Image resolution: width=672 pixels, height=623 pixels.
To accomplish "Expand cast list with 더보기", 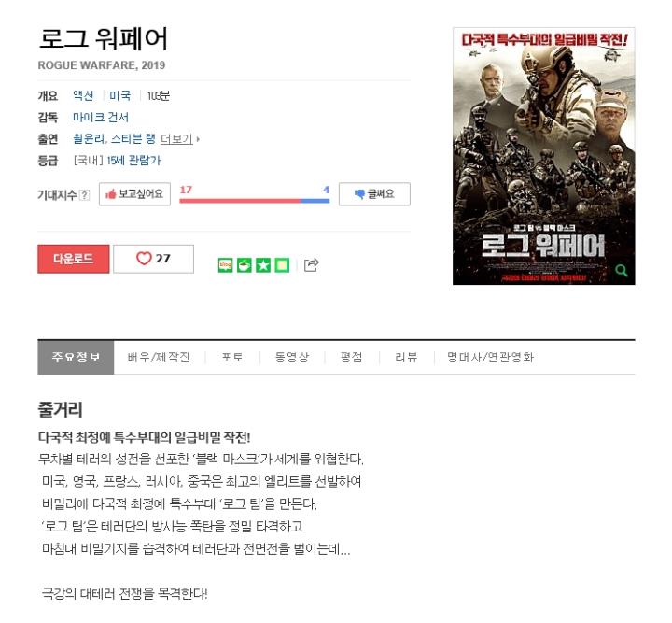I will (180, 139).
